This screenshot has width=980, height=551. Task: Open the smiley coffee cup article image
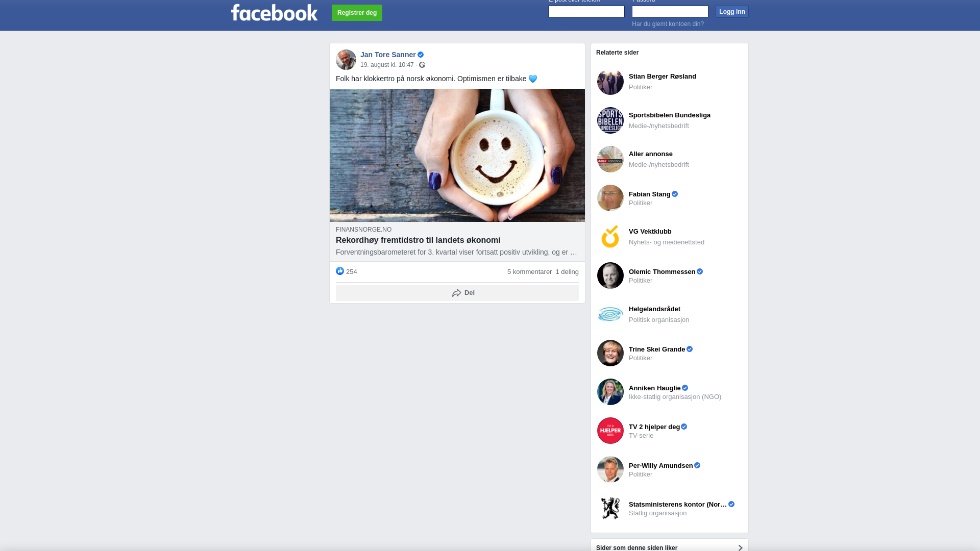point(457,155)
